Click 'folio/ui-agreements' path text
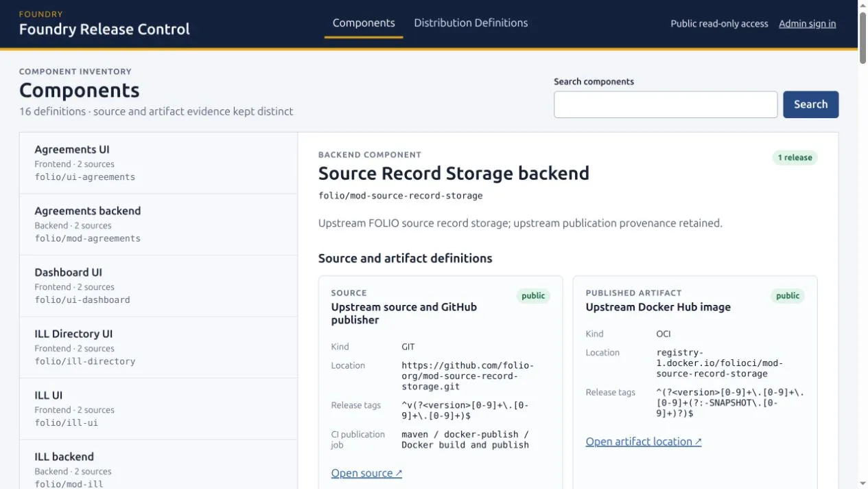Image resolution: width=868 pixels, height=489 pixels. [x=85, y=177]
